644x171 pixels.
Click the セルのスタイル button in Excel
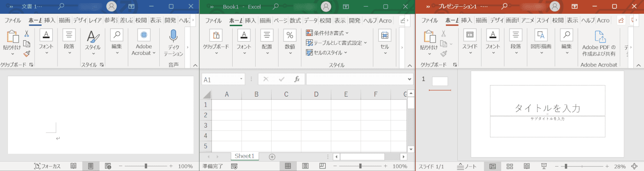click(326, 52)
